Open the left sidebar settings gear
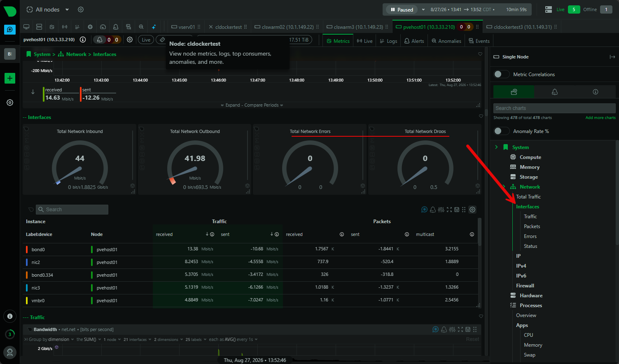619x364 pixels. pyautogui.click(x=10, y=103)
